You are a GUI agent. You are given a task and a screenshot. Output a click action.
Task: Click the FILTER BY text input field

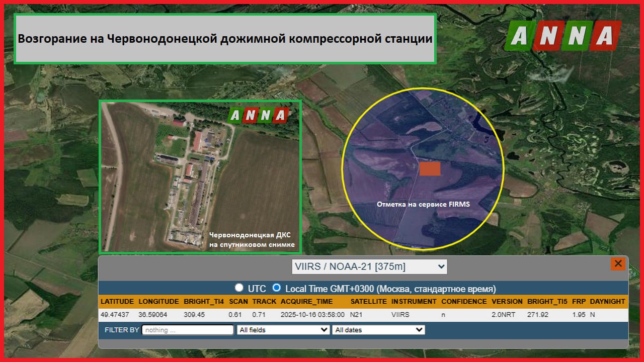188,330
